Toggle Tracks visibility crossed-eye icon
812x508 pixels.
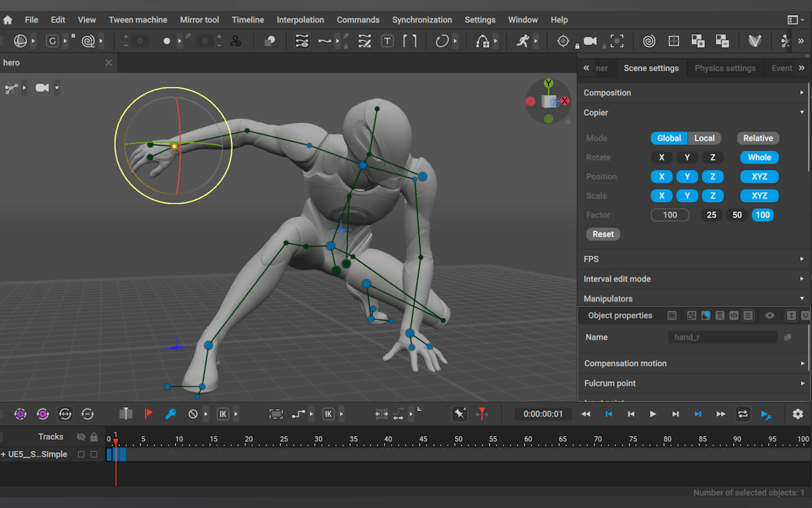[81, 437]
